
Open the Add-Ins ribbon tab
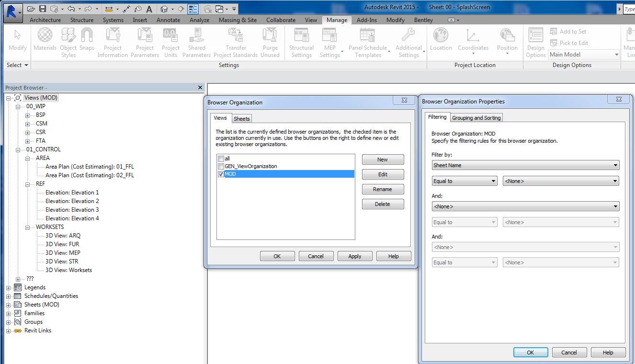(x=367, y=20)
